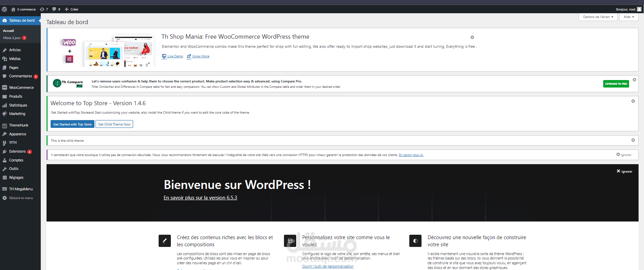The height and width of the screenshot is (270, 644).
Task: Click the Th Shop Mania theme preview image
Action: click(x=108, y=50)
